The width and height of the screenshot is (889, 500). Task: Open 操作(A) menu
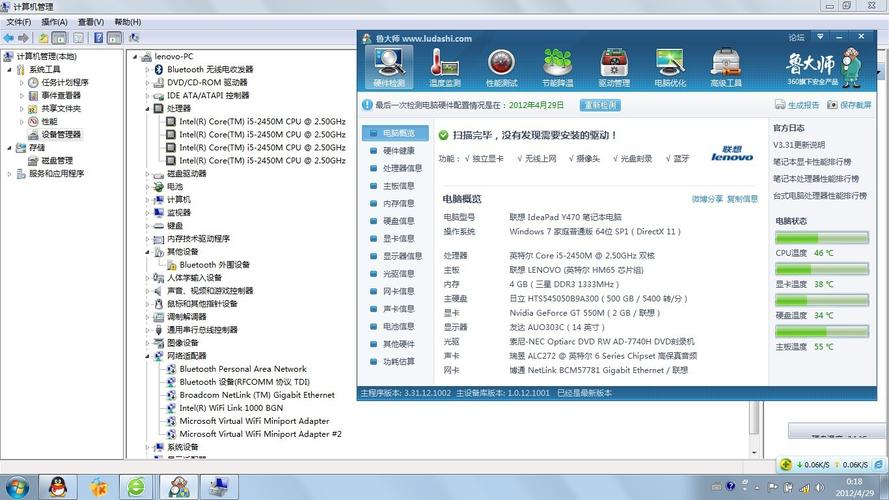54,22
